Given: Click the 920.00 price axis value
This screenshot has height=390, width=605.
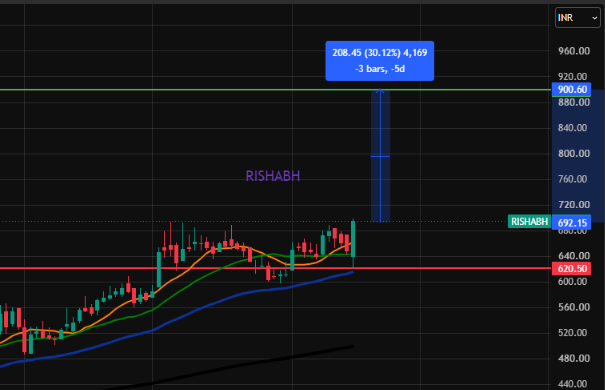Looking at the screenshot, I should [x=572, y=76].
